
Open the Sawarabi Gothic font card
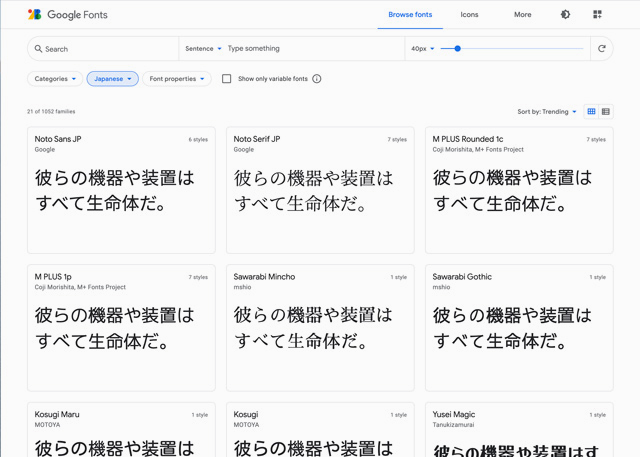click(x=519, y=328)
